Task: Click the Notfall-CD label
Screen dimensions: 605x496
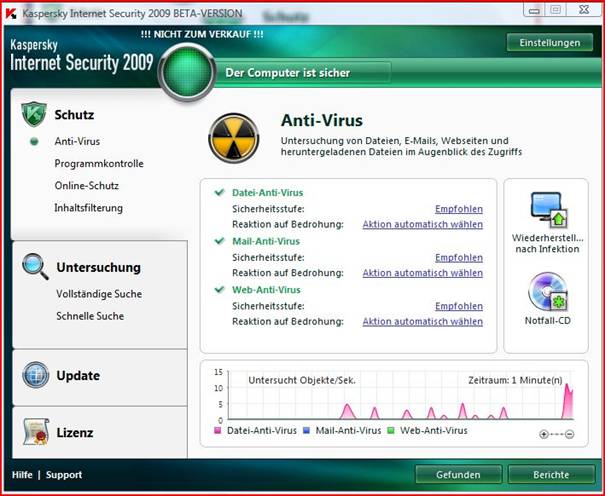Action: pyautogui.click(x=548, y=321)
